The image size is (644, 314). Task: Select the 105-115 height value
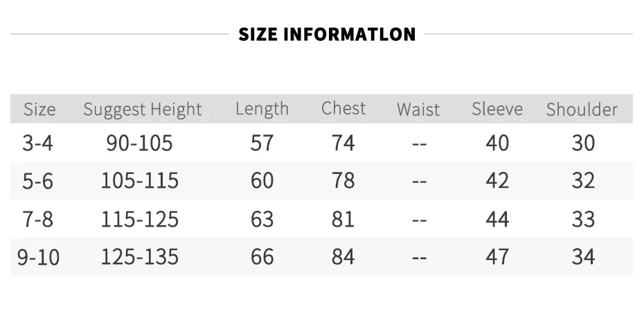point(140,181)
